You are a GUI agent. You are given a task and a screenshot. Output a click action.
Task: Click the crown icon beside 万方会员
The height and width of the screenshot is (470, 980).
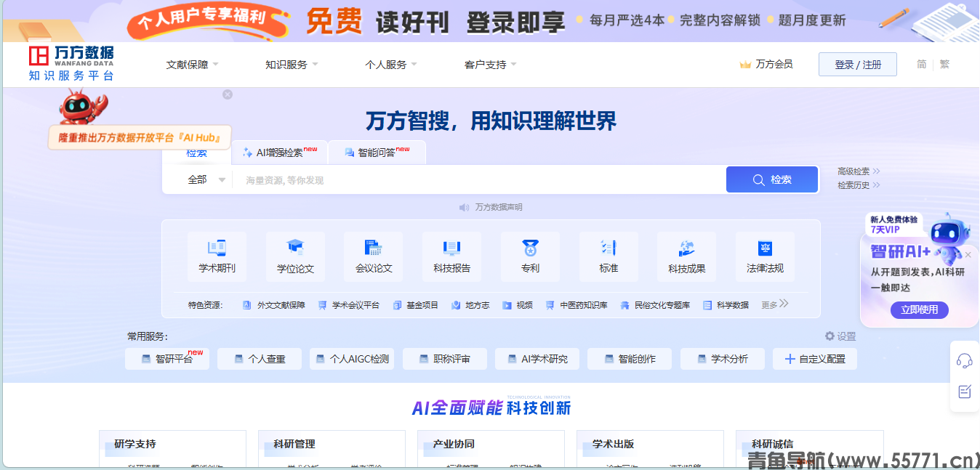point(745,65)
